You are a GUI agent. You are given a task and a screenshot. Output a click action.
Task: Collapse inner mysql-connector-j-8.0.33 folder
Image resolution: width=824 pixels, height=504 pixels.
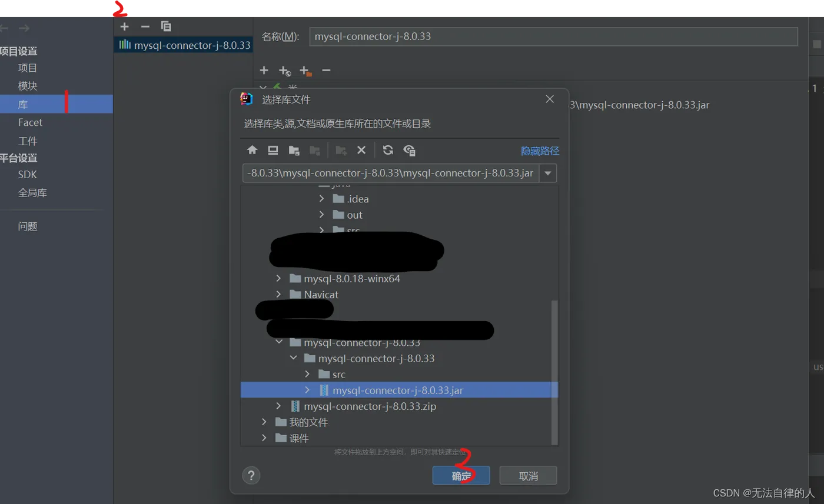click(293, 358)
